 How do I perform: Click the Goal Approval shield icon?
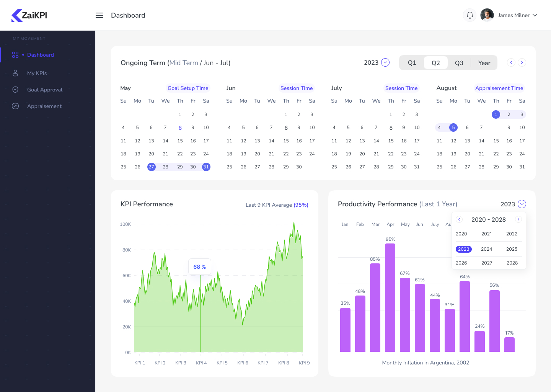click(15, 90)
